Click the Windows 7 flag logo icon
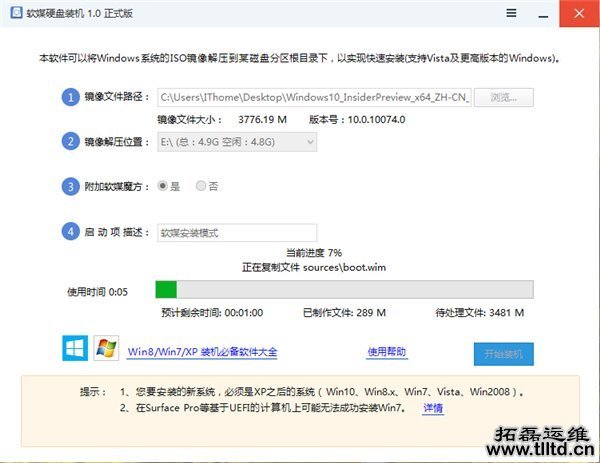The height and width of the screenshot is (463, 600). (x=106, y=349)
